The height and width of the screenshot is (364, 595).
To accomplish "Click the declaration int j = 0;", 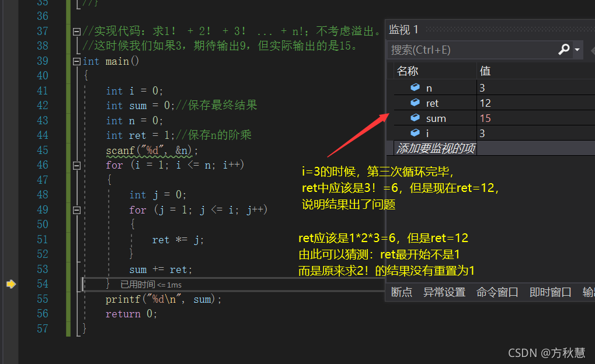I will click(x=158, y=195).
